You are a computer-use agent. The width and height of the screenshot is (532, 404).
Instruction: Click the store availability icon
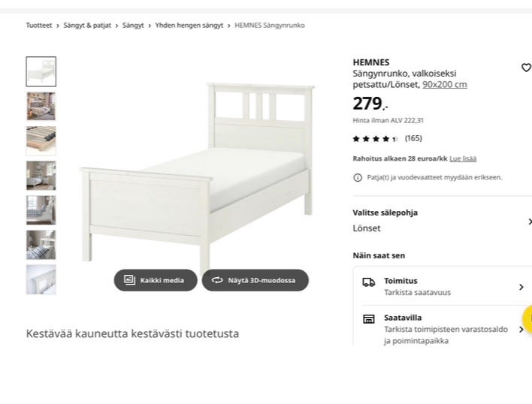tap(368, 319)
